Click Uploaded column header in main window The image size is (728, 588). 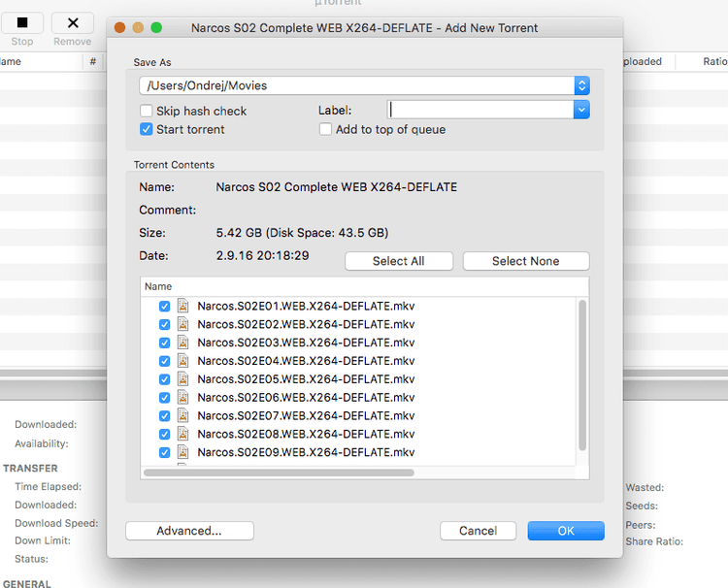648,61
